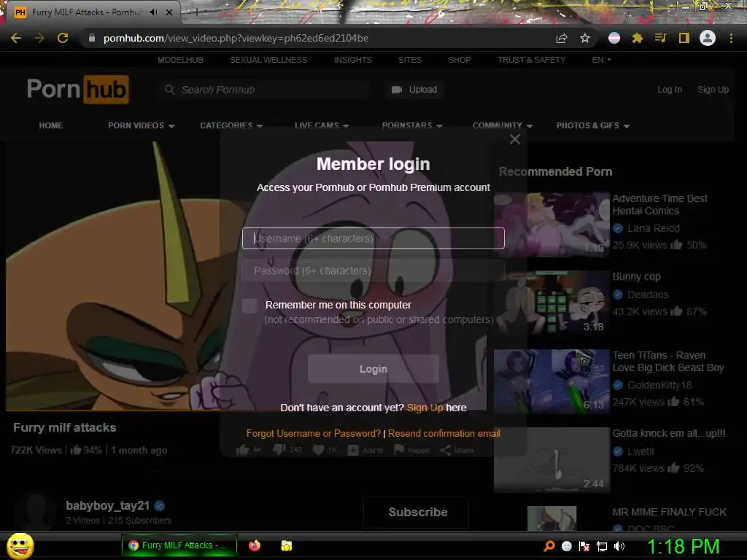Image resolution: width=747 pixels, height=560 pixels.
Task: Toggle the browser side panel icon
Action: click(684, 38)
